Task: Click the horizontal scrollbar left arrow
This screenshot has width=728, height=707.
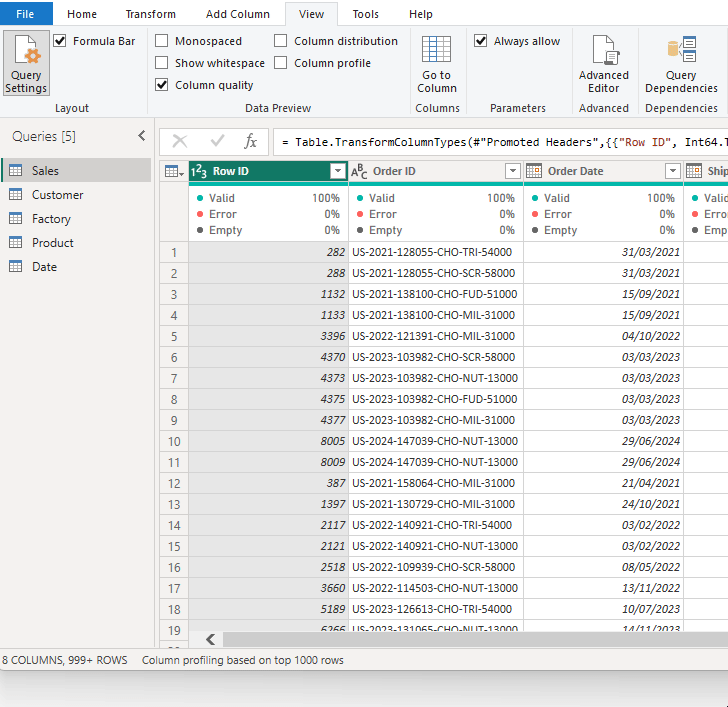Action: tap(210, 640)
